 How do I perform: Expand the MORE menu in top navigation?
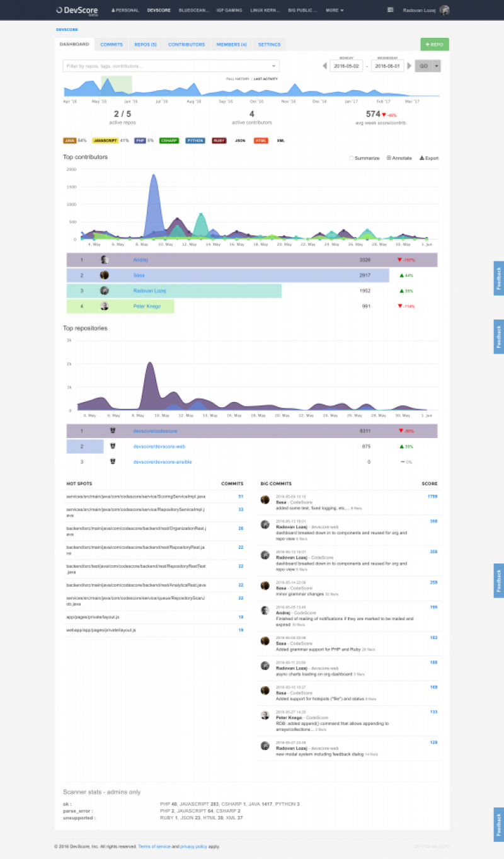[335, 10]
